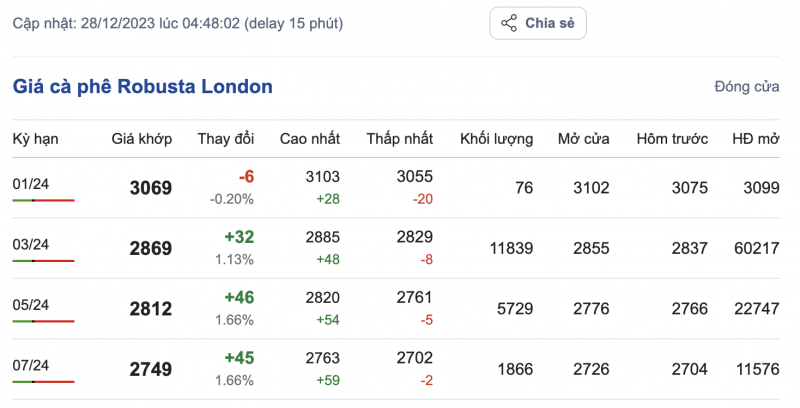Screen dimensions: 800x408
Task: Open the 07/24 contract row
Action: (x=32, y=365)
